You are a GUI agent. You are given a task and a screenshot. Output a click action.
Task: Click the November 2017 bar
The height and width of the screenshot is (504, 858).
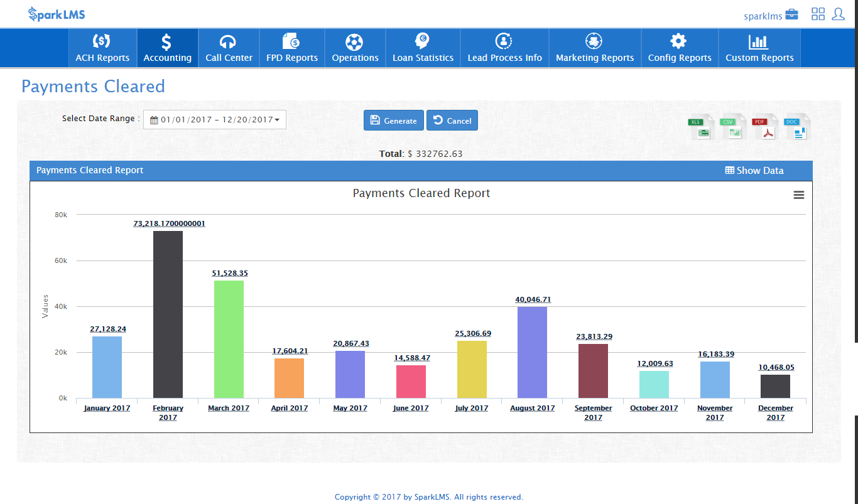(x=715, y=380)
